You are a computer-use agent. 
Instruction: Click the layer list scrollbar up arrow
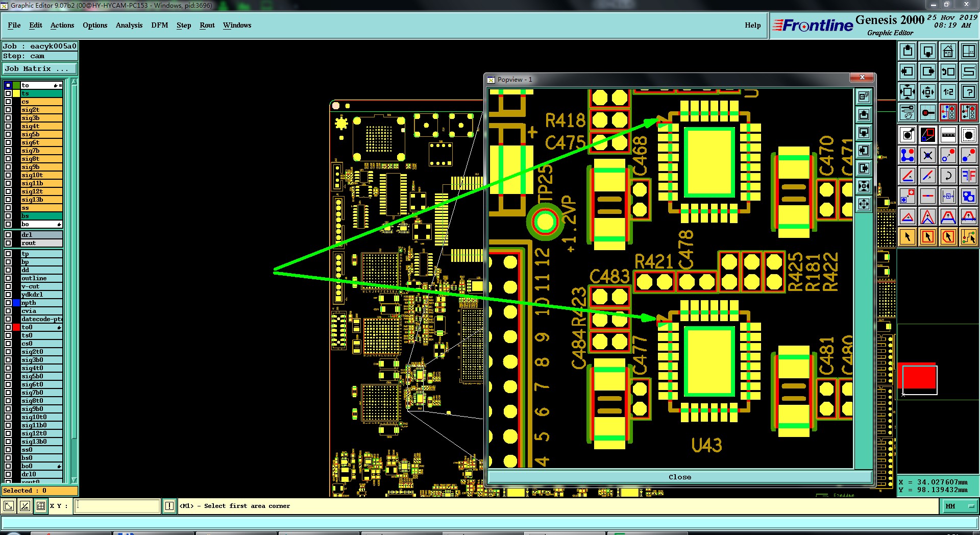click(x=74, y=82)
